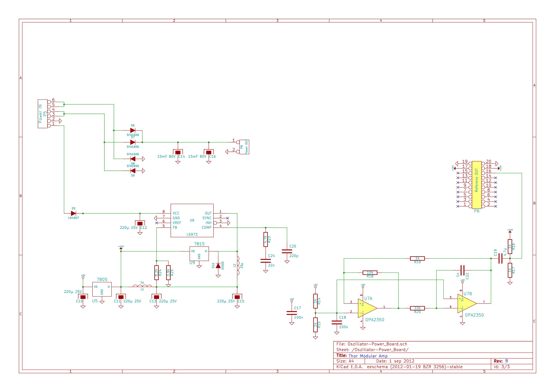This screenshot has height=392, width=555.
Task: Click the D6 SFA1606 diode symbol
Action: 133,131
